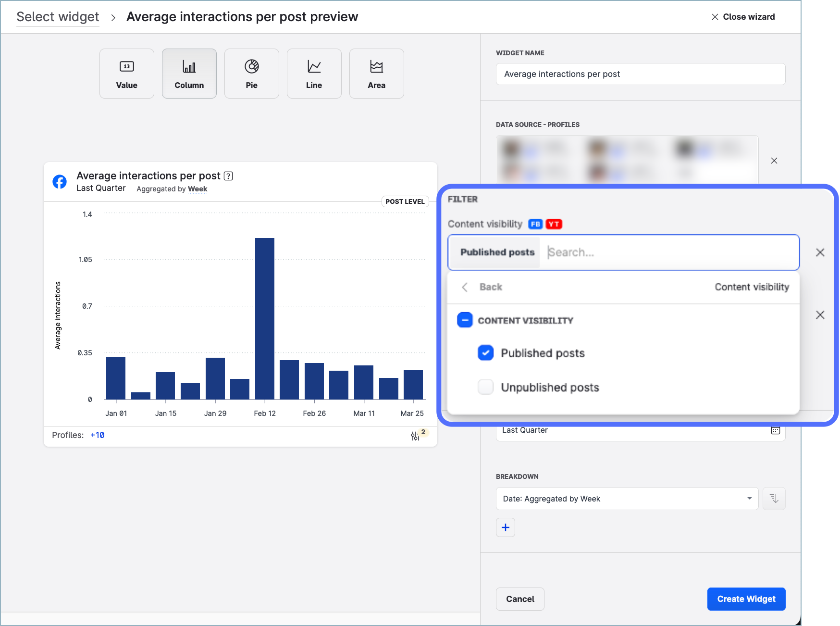840x626 pixels.
Task: Uncheck the Published posts checkbox
Action: pos(486,353)
